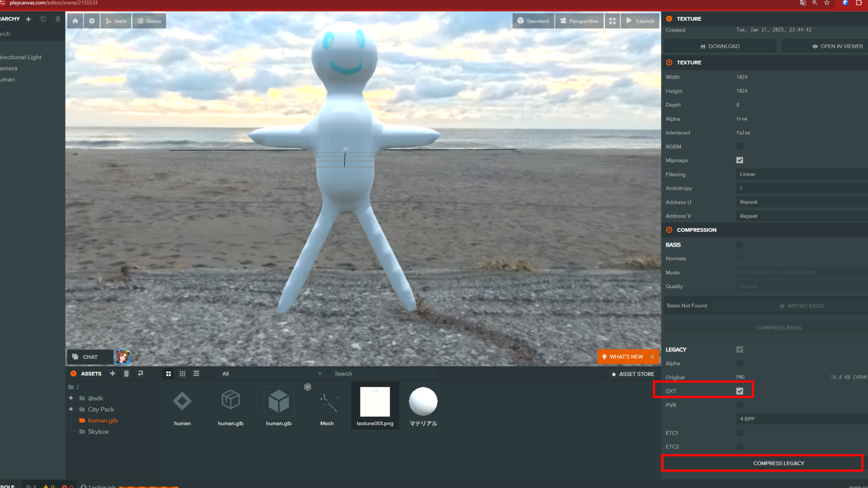Delete the selected asset with the trash icon
868x488 pixels.
point(127,373)
